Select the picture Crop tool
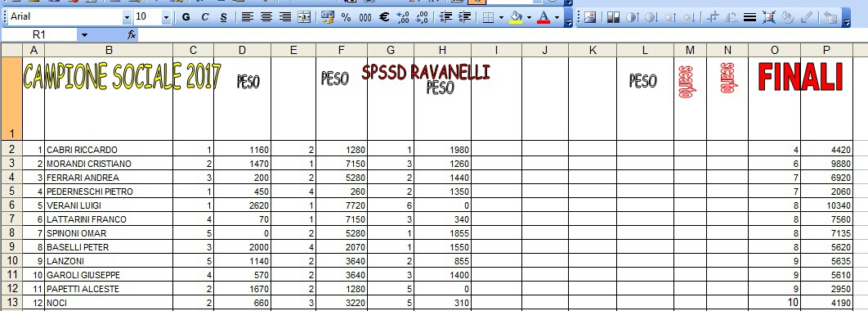 tap(713, 17)
